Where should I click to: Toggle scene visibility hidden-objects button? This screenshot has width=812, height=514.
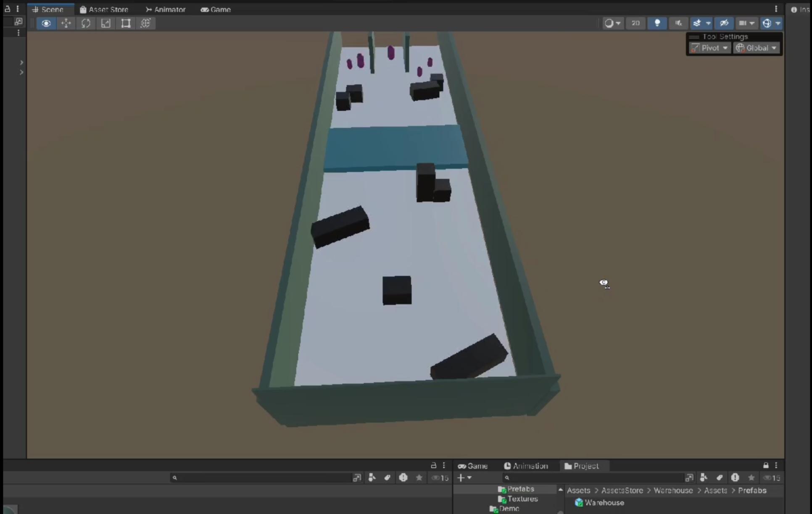724,23
